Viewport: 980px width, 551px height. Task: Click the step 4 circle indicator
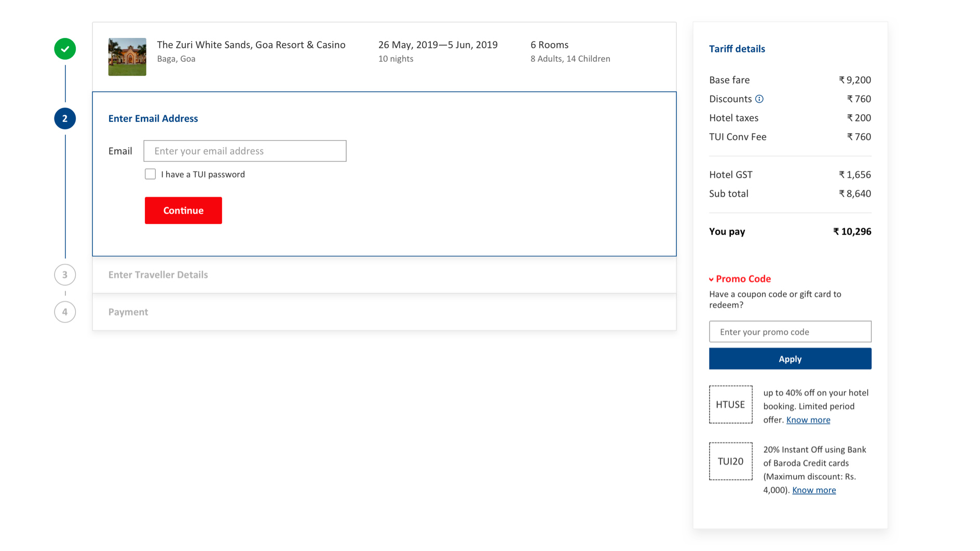coord(65,312)
